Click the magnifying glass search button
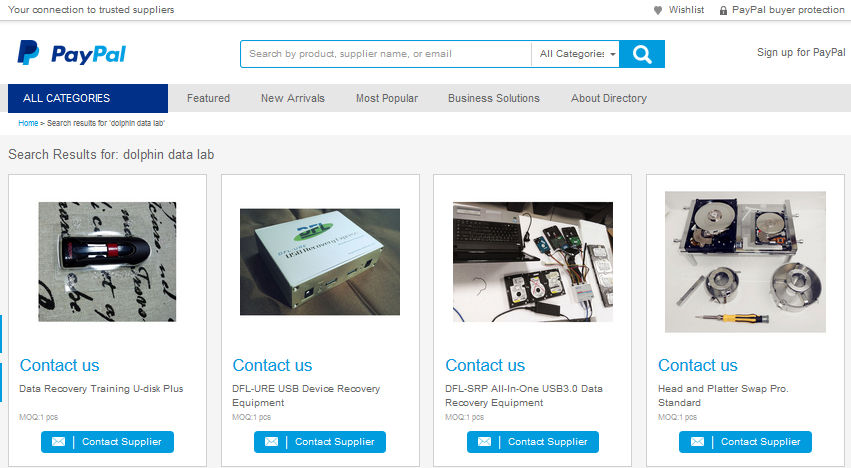The width and height of the screenshot is (851, 468). pyautogui.click(x=642, y=54)
